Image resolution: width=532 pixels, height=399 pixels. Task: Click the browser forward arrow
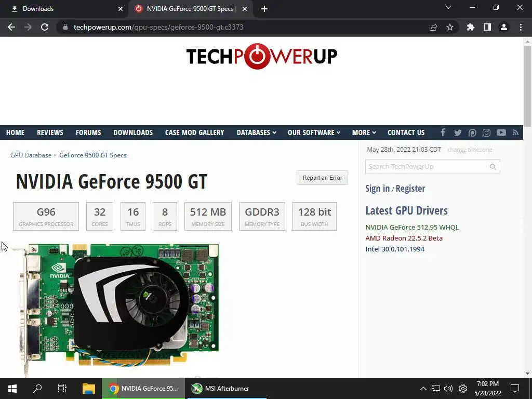[x=28, y=27]
